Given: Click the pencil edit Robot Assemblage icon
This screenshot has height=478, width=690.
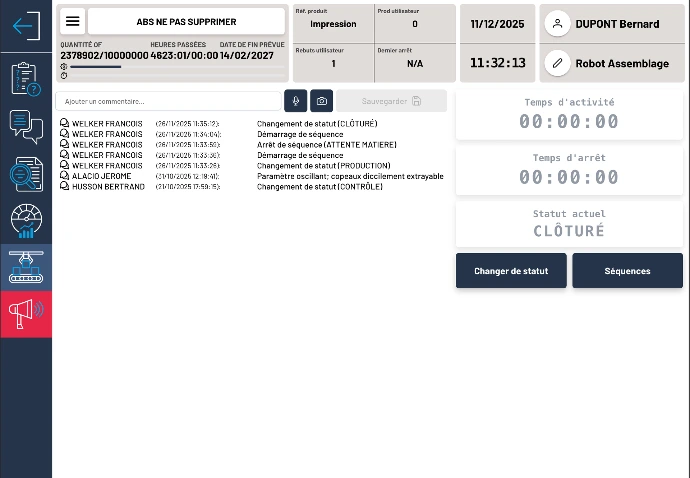Looking at the screenshot, I should [558, 64].
